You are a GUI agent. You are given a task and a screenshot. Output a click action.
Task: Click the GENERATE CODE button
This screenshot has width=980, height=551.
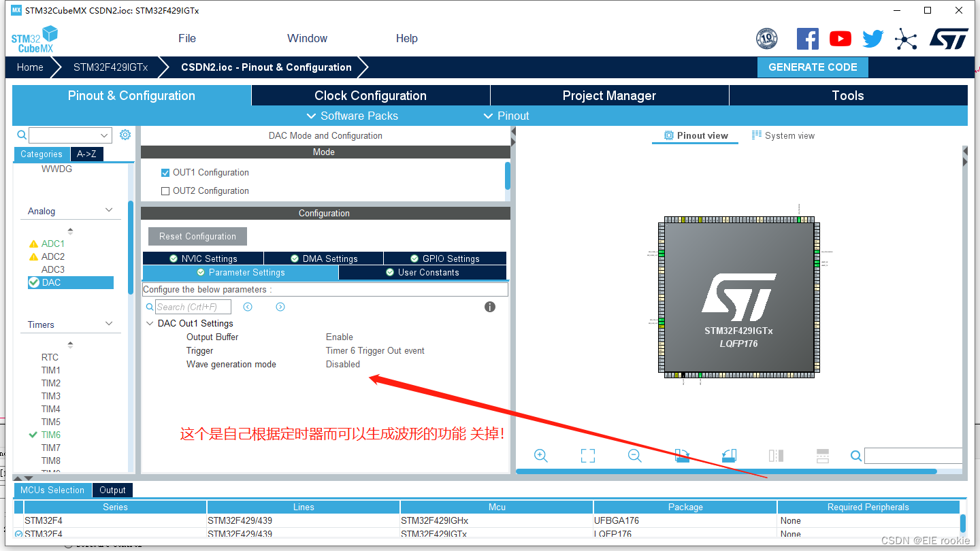point(813,67)
